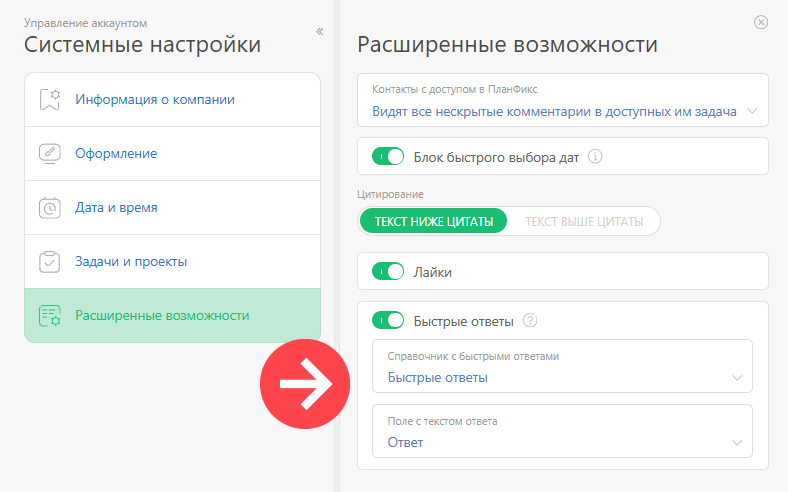Viewport: 788px width, 492px height.
Task: Expand Контакты с доступом в ПланФикс dropdown
Action: [563, 101]
